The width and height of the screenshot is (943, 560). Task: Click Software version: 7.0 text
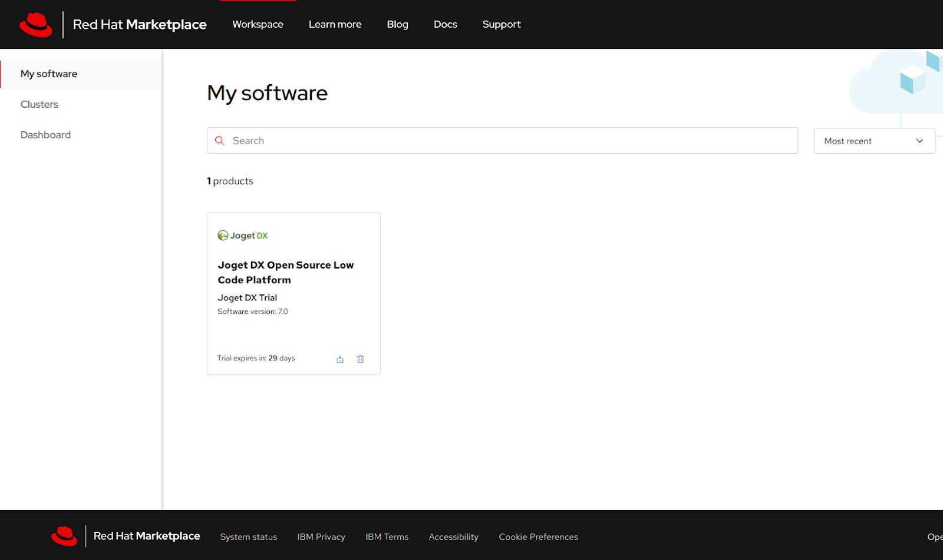coord(253,312)
